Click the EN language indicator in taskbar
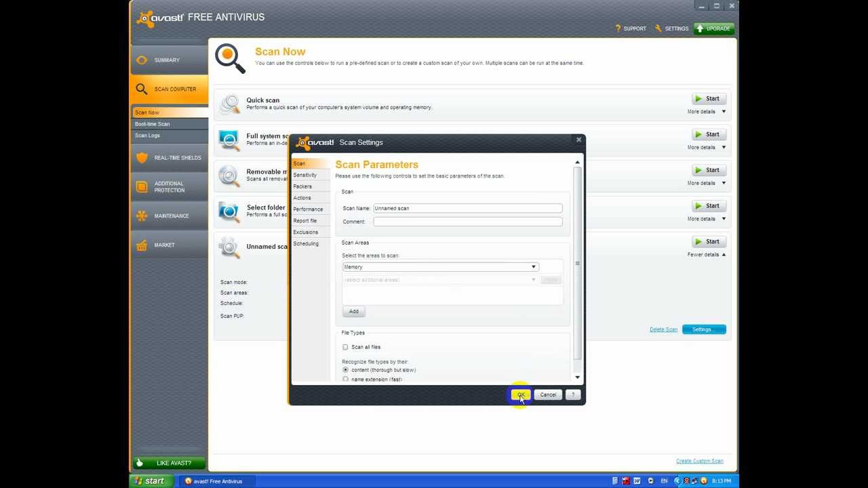The height and width of the screenshot is (488, 868). [664, 481]
